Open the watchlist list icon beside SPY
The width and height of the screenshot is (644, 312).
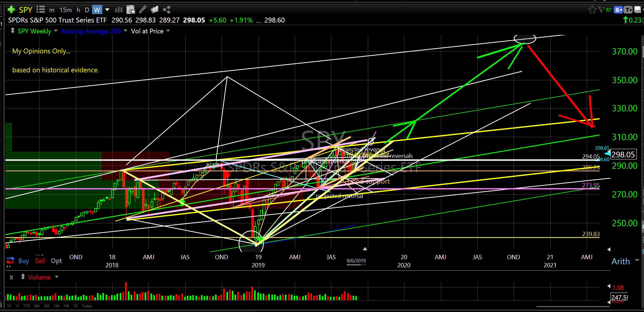[41, 10]
